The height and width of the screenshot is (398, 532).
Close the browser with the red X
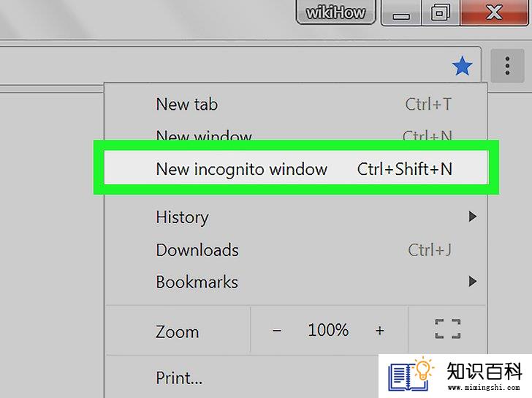[494, 12]
